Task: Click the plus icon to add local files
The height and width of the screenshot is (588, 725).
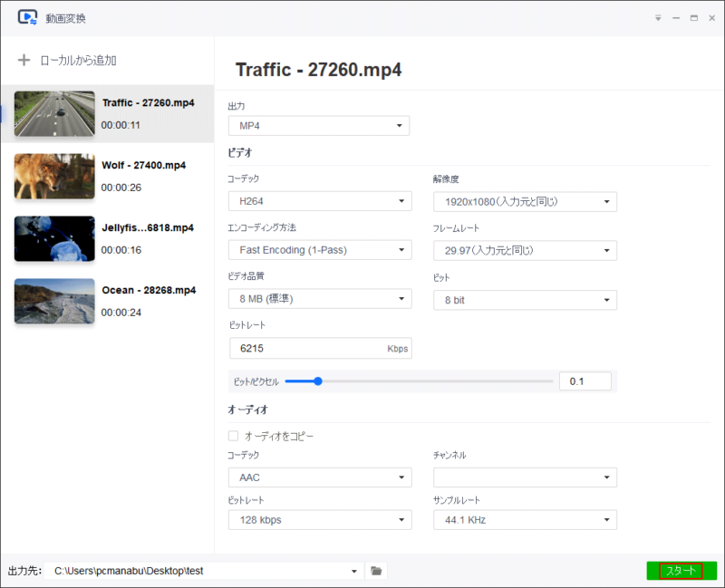Action: [x=22, y=60]
